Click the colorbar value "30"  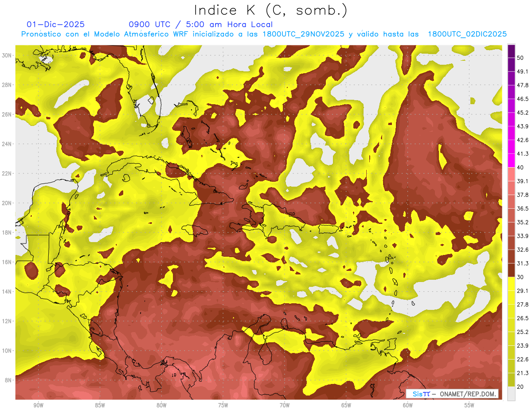(x=520, y=277)
